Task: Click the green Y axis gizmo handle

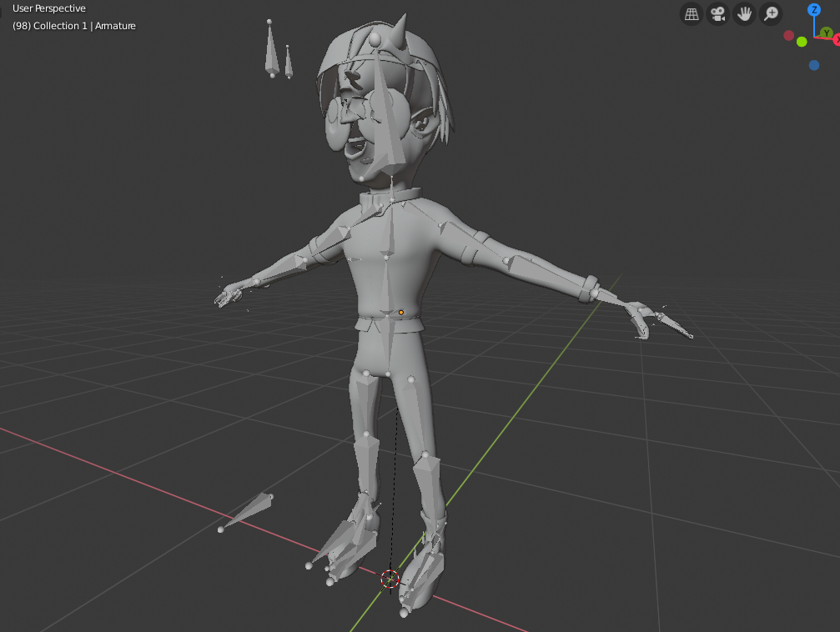Action: 827,33
